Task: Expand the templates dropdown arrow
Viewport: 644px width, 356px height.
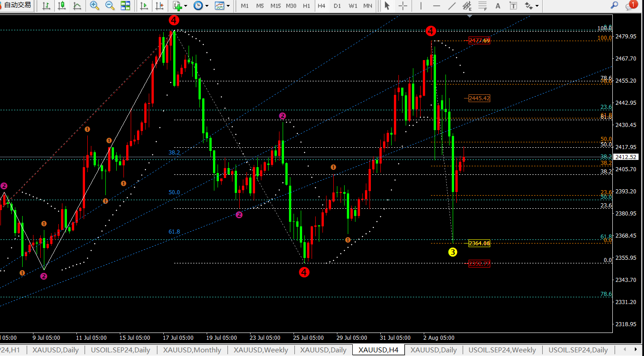Action: [x=228, y=6]
